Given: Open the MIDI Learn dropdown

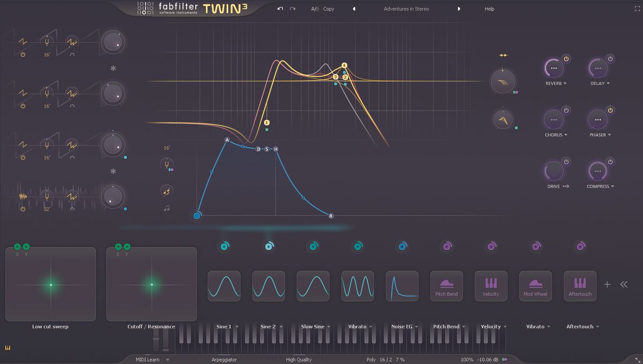Looking at the screenshot, I should point(151,360).
